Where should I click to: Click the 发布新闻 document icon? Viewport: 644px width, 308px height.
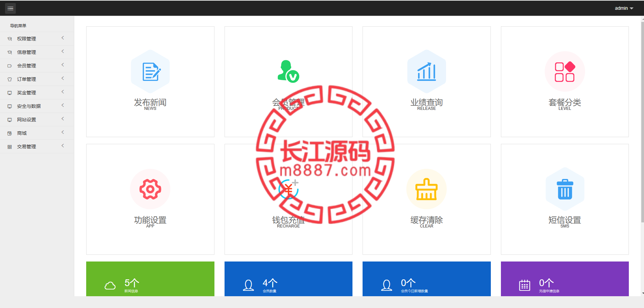click(x=150, y=71)
